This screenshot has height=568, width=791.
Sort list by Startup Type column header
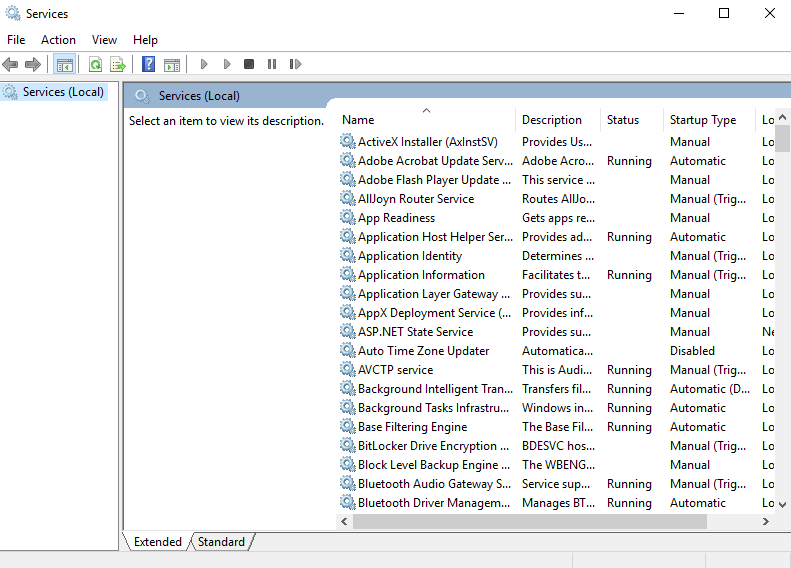pos(703,120)
